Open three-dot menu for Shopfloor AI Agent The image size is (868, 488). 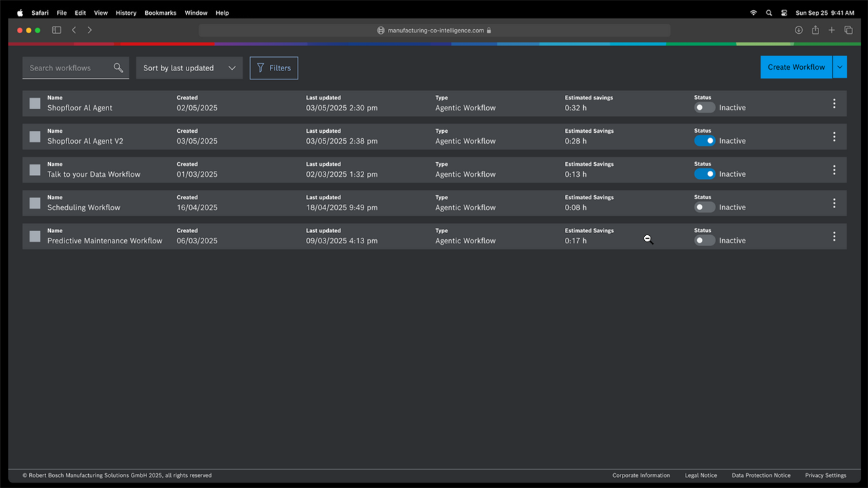834,104
